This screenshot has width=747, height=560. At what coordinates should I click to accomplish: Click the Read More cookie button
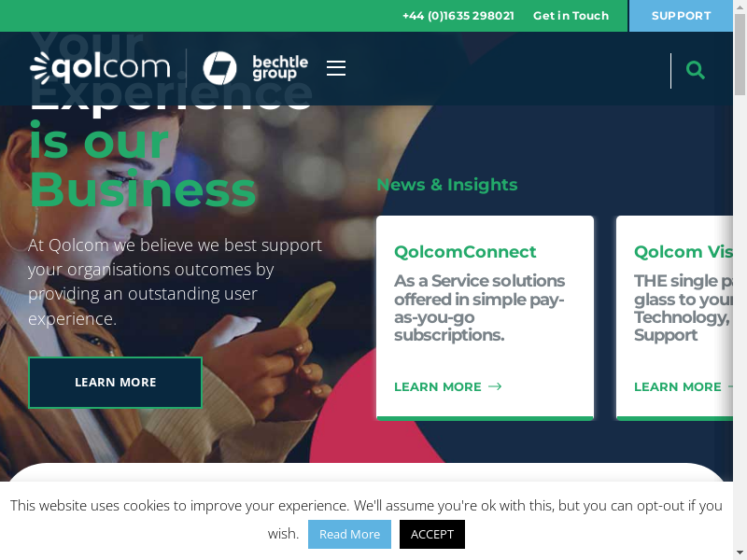pos(349,534)
